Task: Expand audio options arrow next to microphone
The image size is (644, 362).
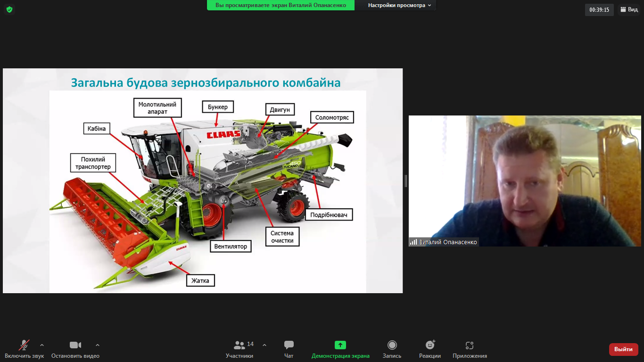Action: [42, 345]
